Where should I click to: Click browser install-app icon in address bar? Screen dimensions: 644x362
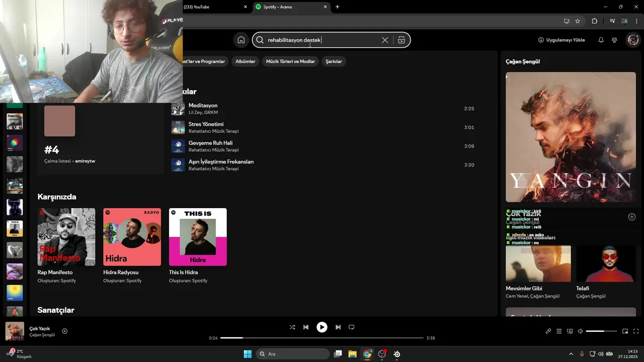(567, 21)
